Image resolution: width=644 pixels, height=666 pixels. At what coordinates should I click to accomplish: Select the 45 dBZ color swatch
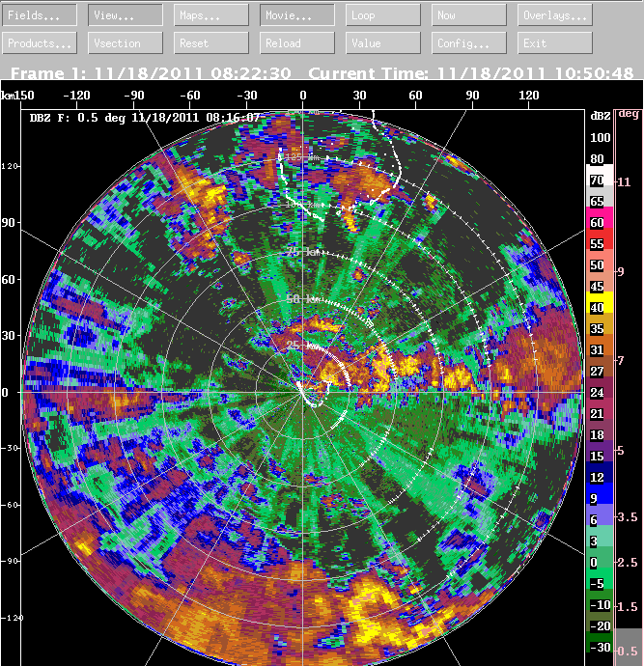(600, 281)
